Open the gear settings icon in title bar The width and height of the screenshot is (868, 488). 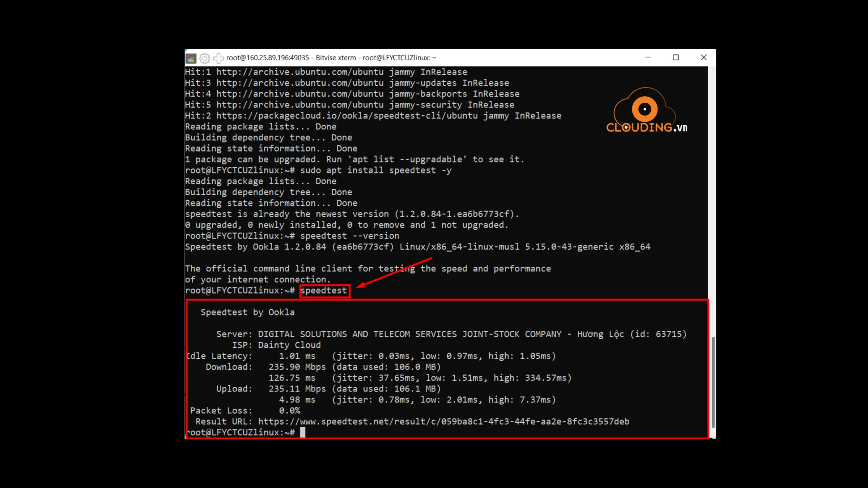[x=204, y=58]
